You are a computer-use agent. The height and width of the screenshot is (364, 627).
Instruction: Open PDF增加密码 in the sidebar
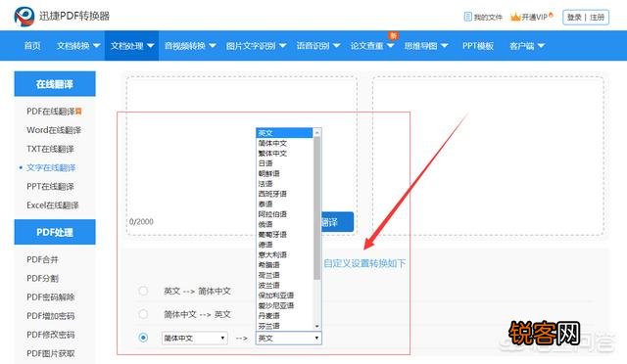point(50,316)
